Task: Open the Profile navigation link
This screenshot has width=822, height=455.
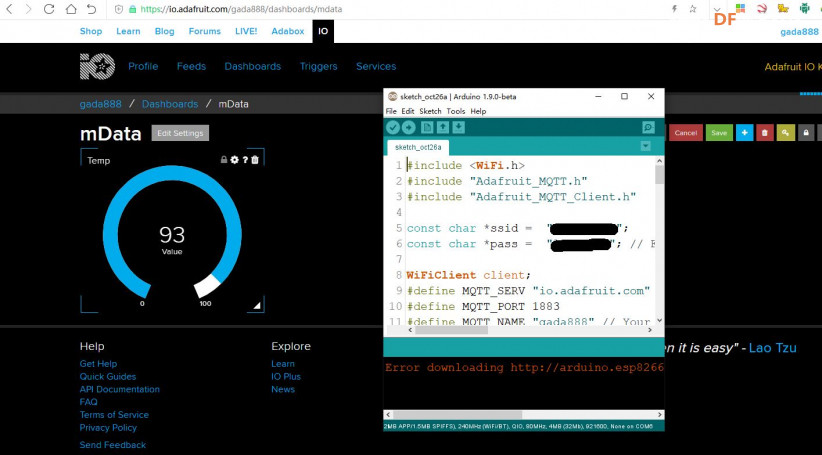Action: click(x=143, y=67)
